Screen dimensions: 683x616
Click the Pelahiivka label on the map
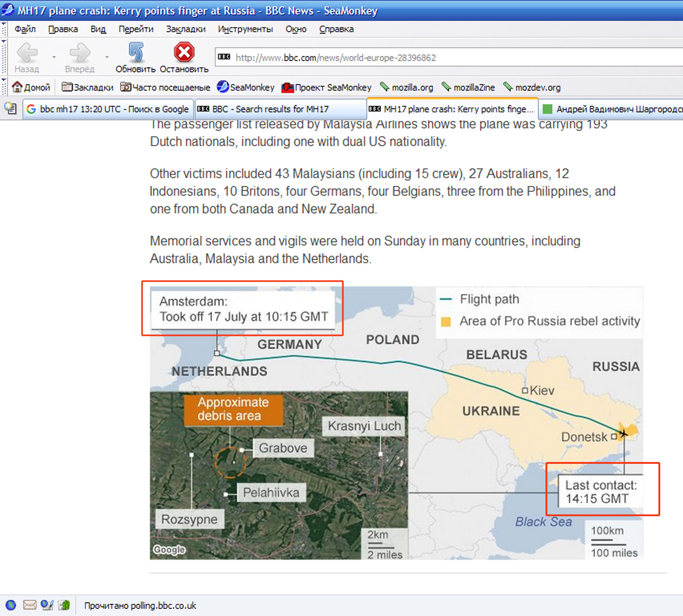pyautogui.click(x=271, y=493)
